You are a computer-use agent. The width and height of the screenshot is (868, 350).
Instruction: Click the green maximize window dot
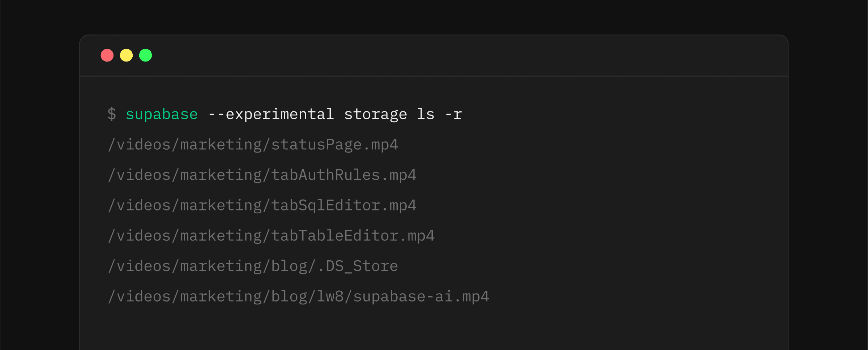click(x=145, y=55)
